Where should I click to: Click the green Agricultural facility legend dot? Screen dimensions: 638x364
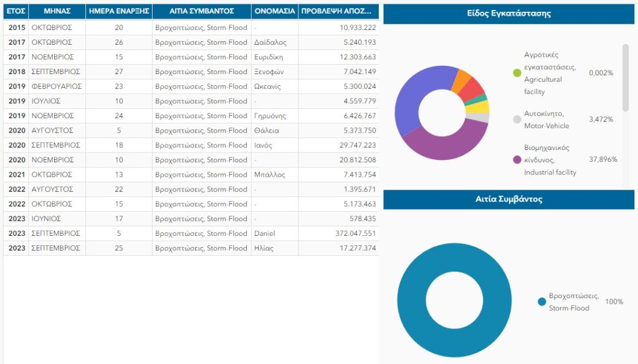coord(517,73)
